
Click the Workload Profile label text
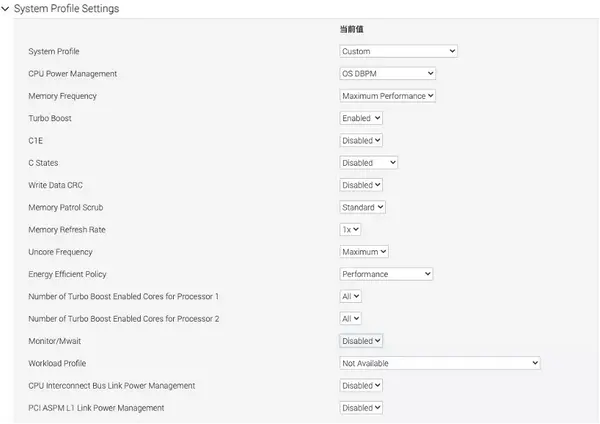click(x=57, y=363)
